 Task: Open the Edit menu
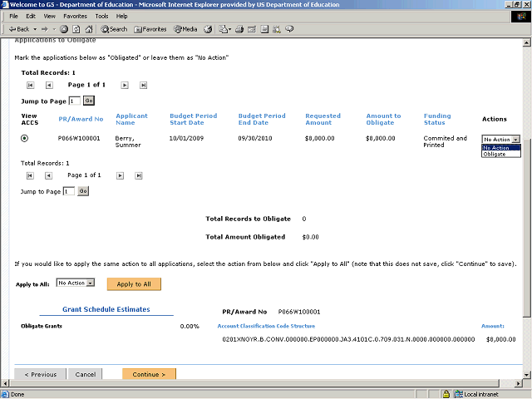click(x=31, y=17)
